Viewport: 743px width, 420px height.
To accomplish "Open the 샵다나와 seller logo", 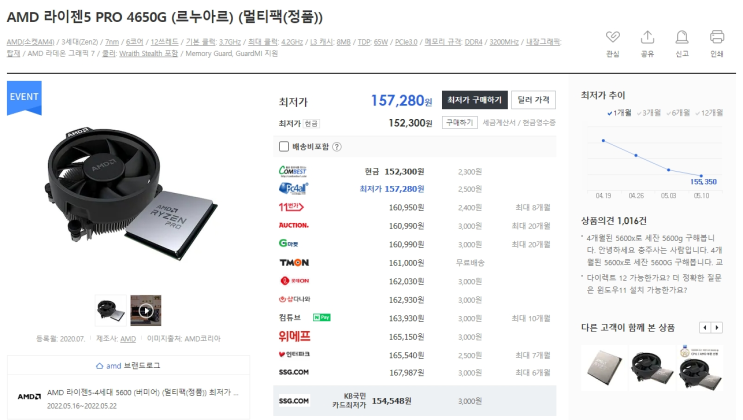I will (x=294, y=299).
